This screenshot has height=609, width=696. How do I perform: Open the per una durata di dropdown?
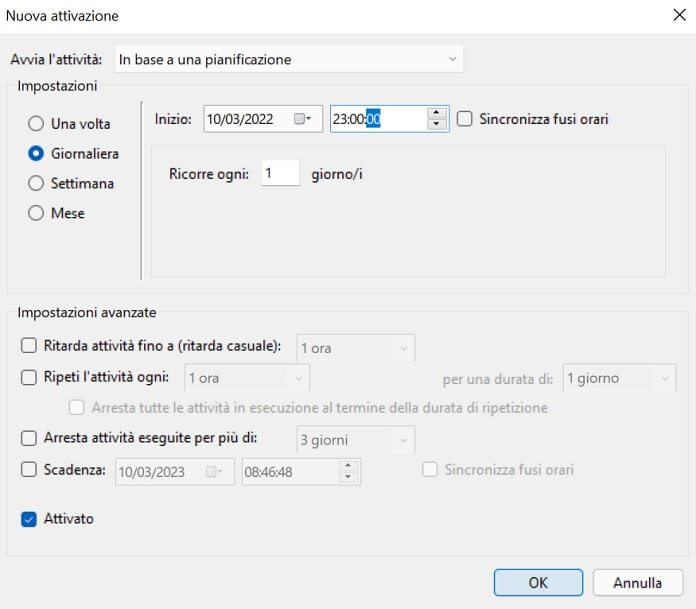click(620, 378)
